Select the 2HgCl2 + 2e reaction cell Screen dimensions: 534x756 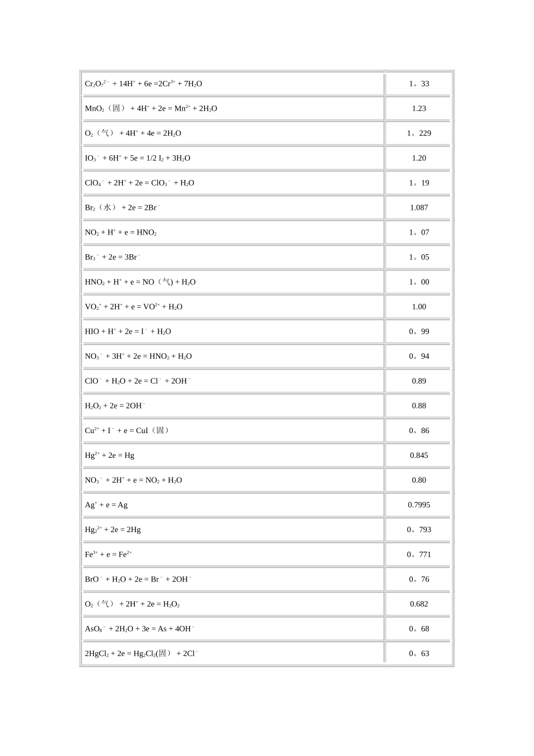coord(233,653)
